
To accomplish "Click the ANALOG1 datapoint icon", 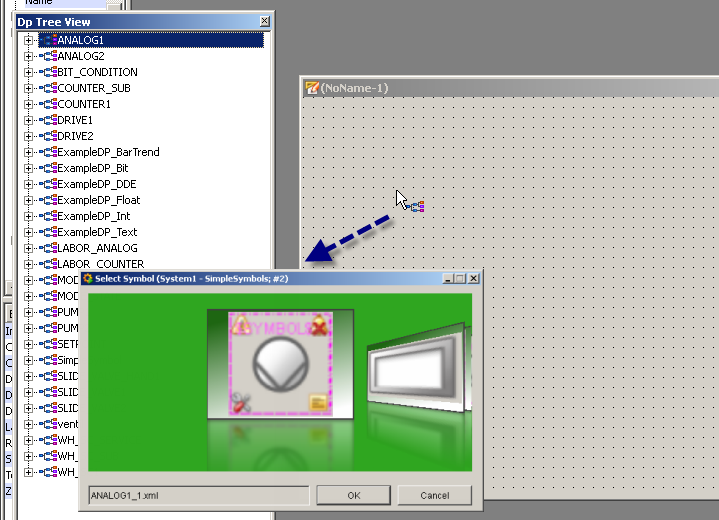I will [48, 40].
